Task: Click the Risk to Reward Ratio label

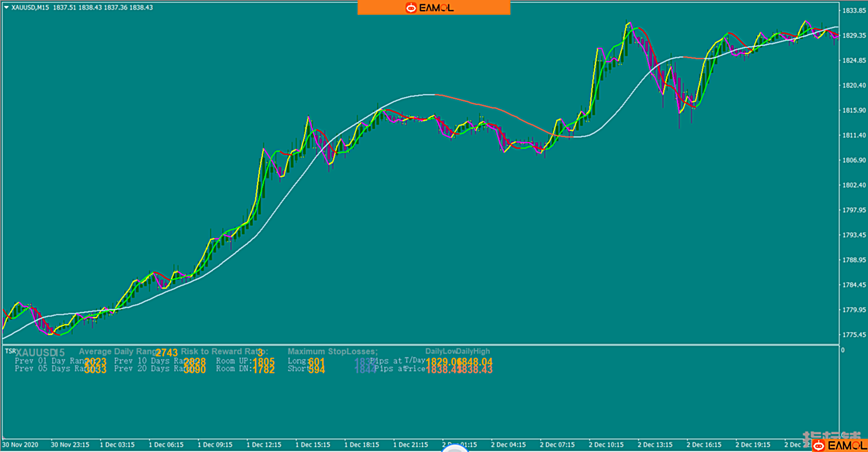Action: click(x=224, y=351)
